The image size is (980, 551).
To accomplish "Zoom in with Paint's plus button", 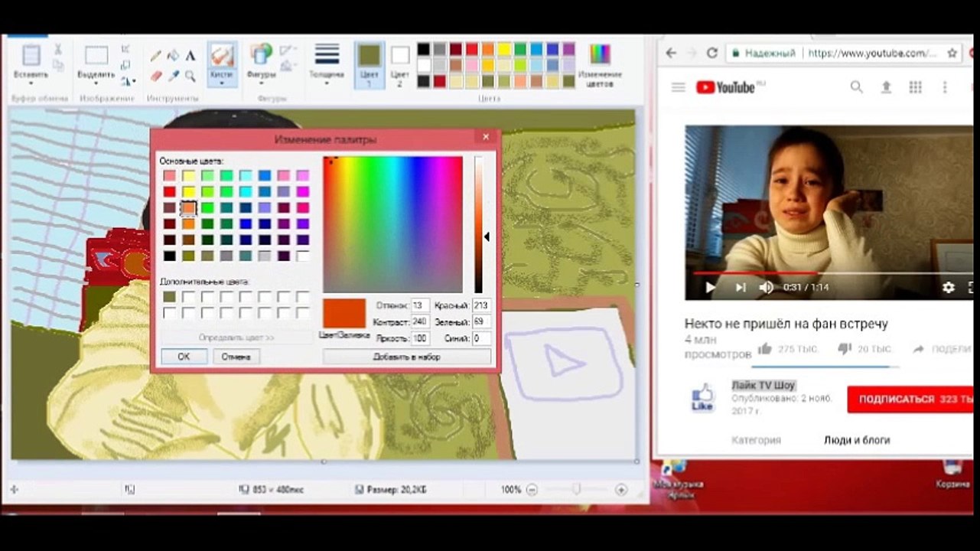I will tap(621, 490).
